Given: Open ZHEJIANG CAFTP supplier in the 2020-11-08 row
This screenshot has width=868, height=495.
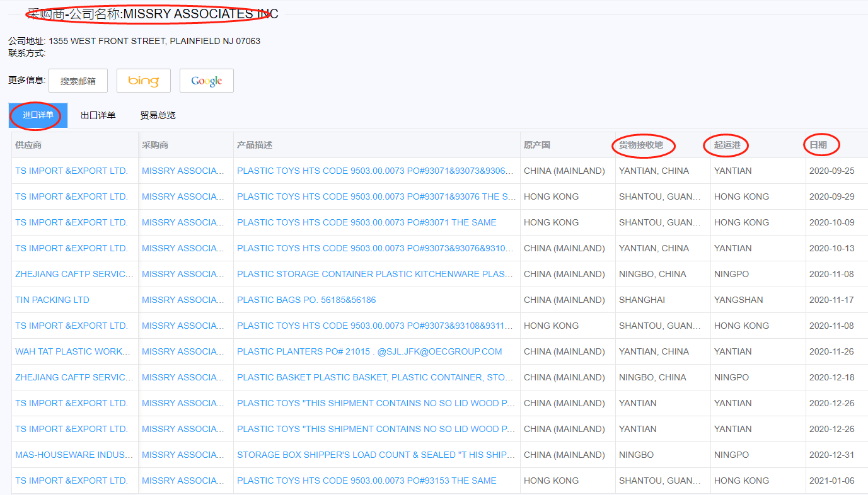Looking at the screenshot, I should (x=74, y=274).
